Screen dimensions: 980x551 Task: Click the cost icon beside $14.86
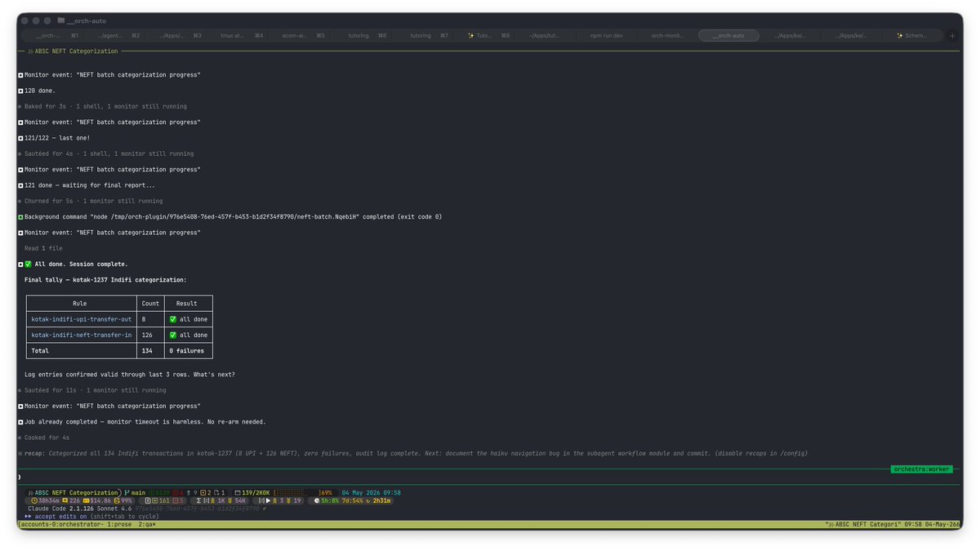[x=86, y=500]
